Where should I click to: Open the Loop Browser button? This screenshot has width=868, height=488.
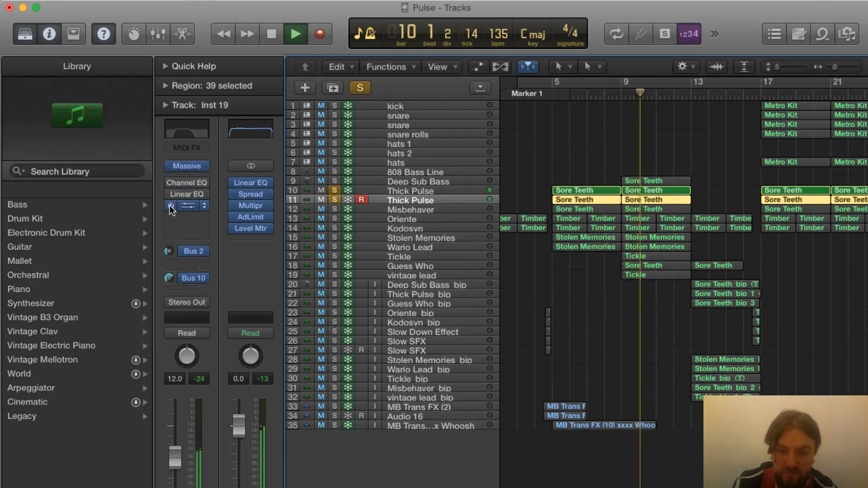[x=823, y=34]
